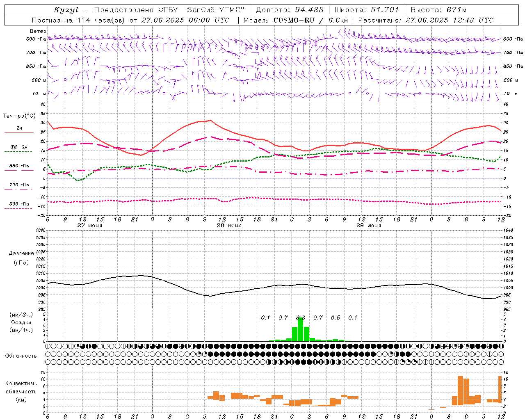Viewport: 525px width, 420px height.
Task: Click the computed time "Рассчитано: 27.06.2025 12:48 UTC"
Action: (426, 20)
